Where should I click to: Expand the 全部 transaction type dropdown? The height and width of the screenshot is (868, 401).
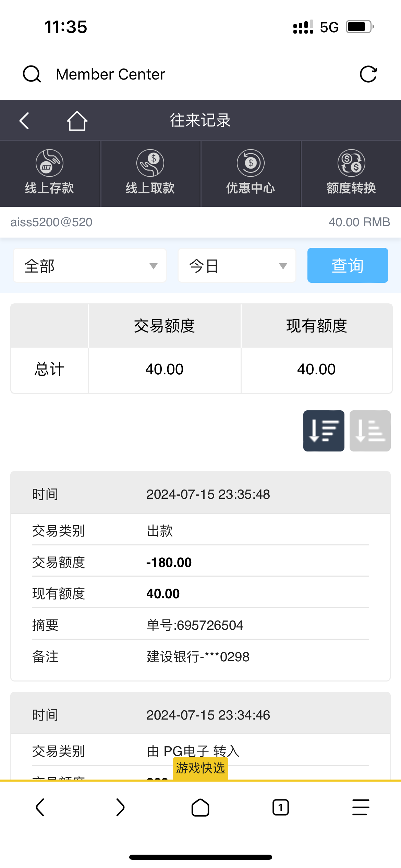click(x=90, y=266)
